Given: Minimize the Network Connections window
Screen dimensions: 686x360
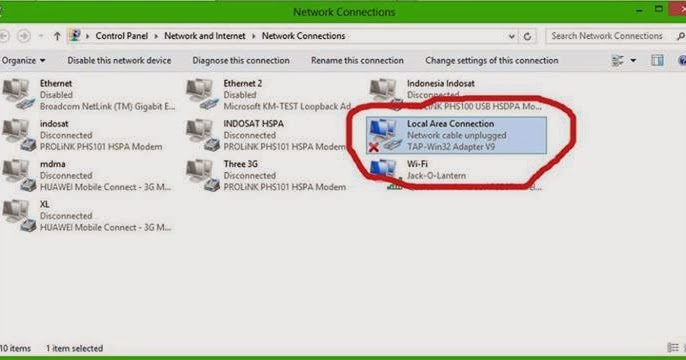Looking at the screenshot, I should point(640,10).
